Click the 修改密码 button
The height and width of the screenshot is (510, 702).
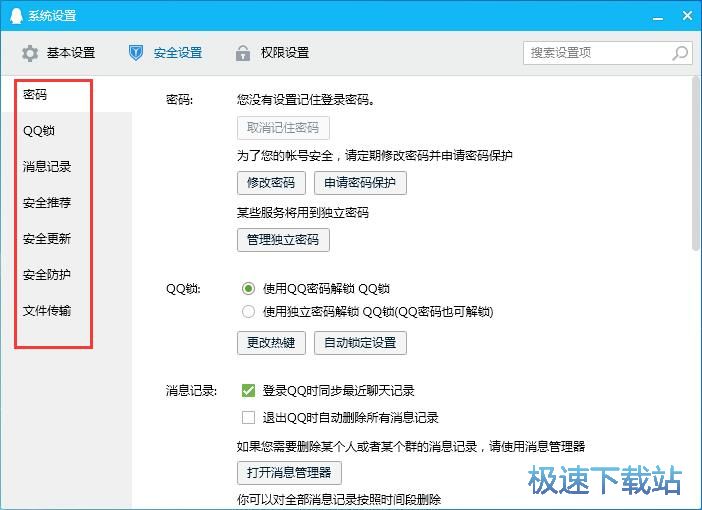click(x=271, y=183)
